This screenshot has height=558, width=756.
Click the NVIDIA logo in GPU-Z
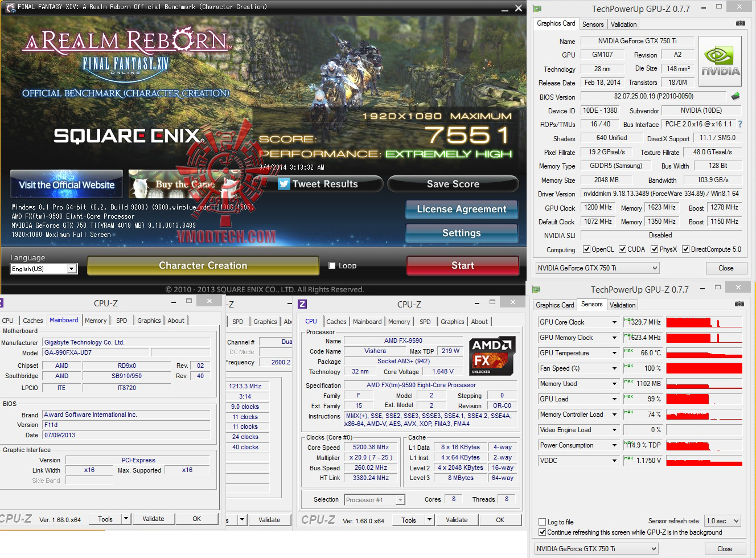point(720,61)
